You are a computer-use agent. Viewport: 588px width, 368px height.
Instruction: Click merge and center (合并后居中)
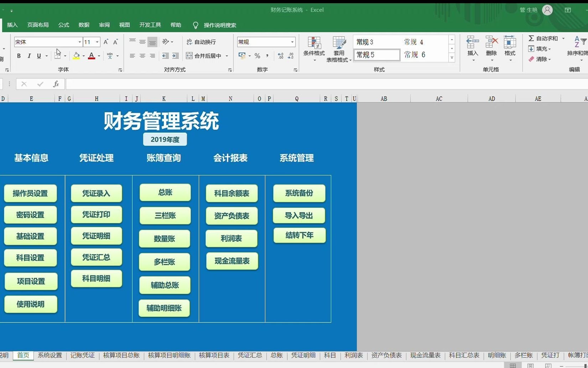(204, 56)
